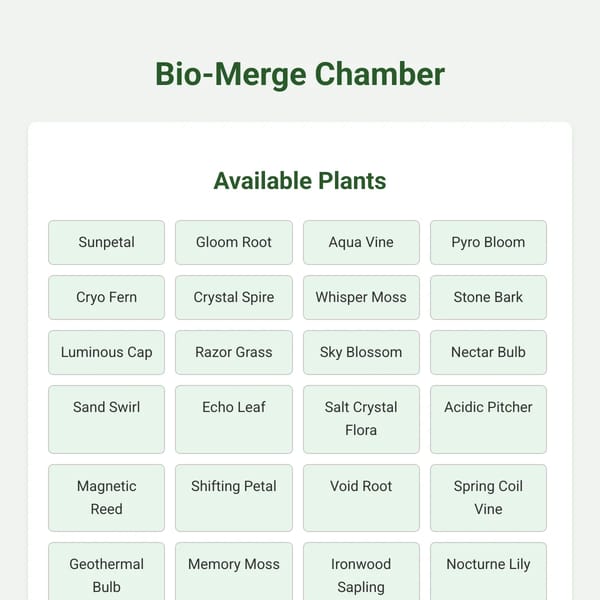This screenshot has height=600, width=600.
Task: Select the Whisper Moss plant
Action: [361, 297]
